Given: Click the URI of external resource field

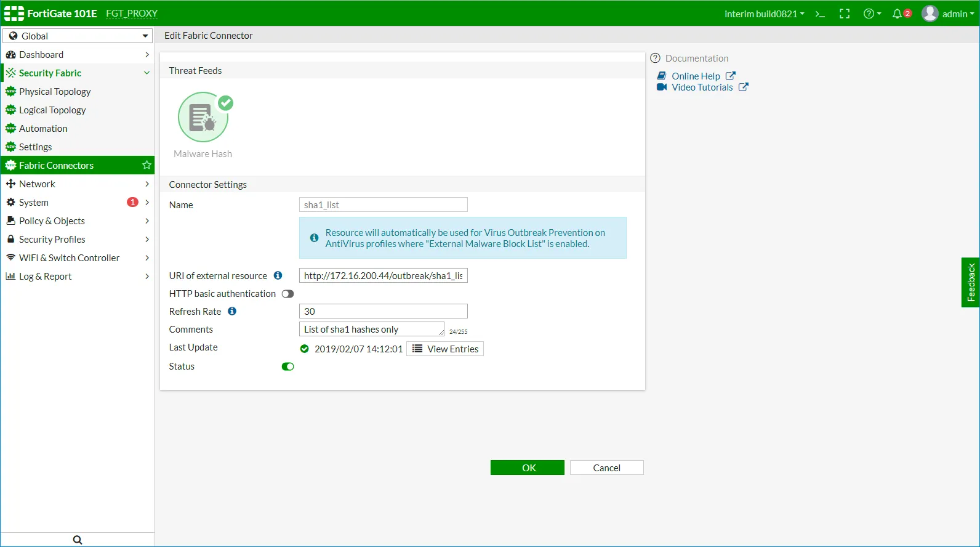Looking at the screenshot, I should [384, 275].
